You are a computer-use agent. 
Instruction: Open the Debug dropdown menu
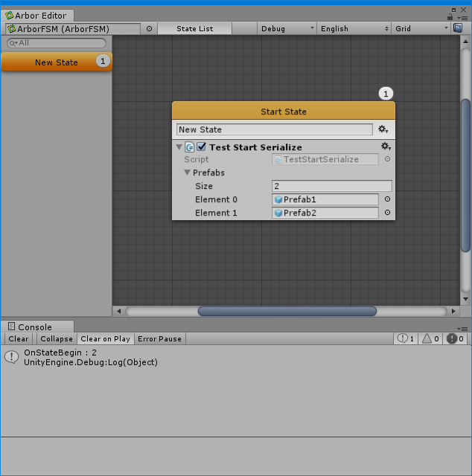pyautogui.click(x=287, y=28)
